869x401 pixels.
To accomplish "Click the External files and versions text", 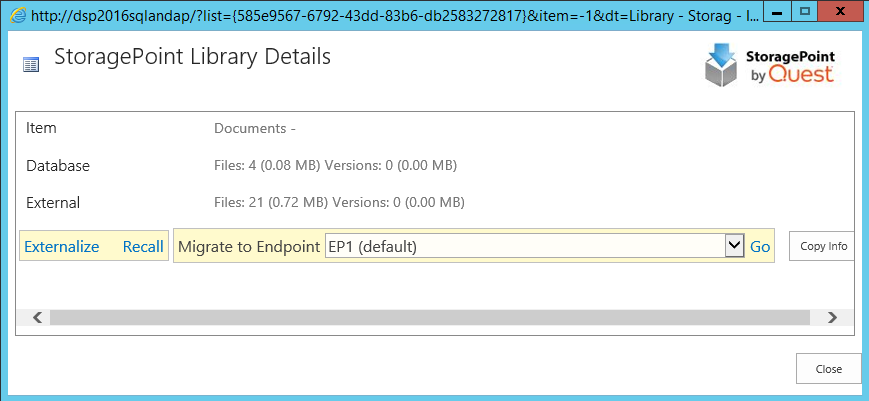I will (x=339, y=202).
